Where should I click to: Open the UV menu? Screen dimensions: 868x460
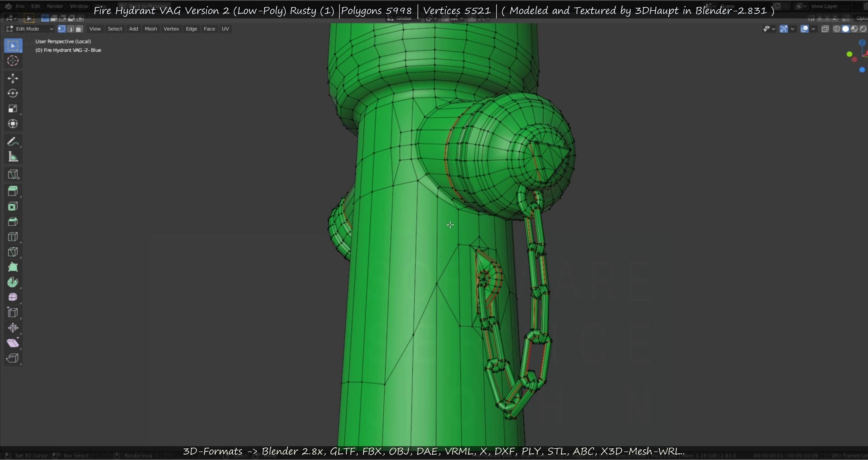coord(225,29)
